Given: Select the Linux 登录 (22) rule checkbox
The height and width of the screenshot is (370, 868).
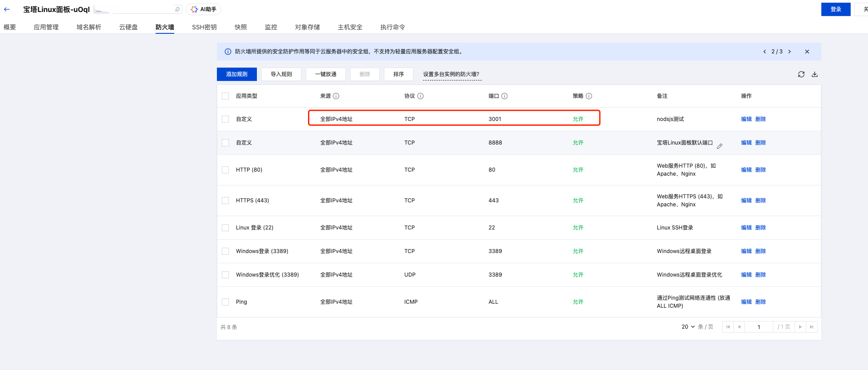Looking at the screenshot, I should point(225,228).
